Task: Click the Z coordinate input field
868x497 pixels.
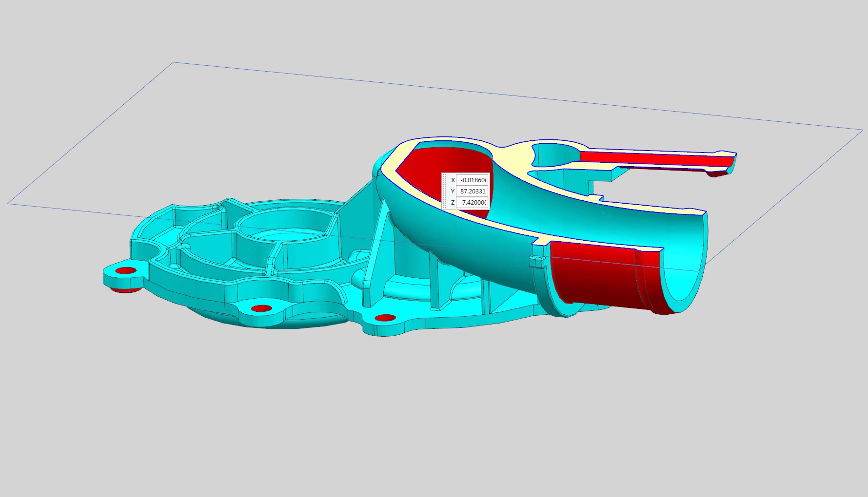Action: click(x=472, y=202)
